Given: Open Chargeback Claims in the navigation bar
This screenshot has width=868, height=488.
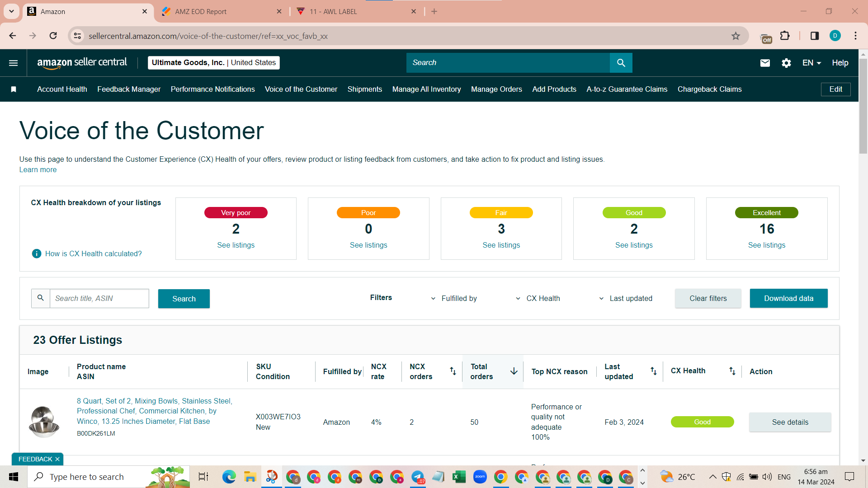Looking at the screenshot, I should coord(709,89).
